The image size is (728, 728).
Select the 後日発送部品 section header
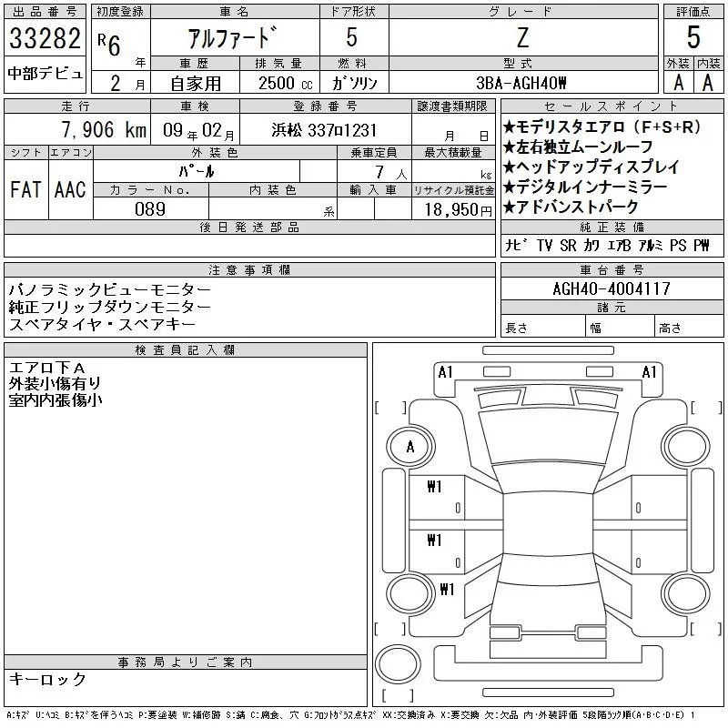[249, 227]
